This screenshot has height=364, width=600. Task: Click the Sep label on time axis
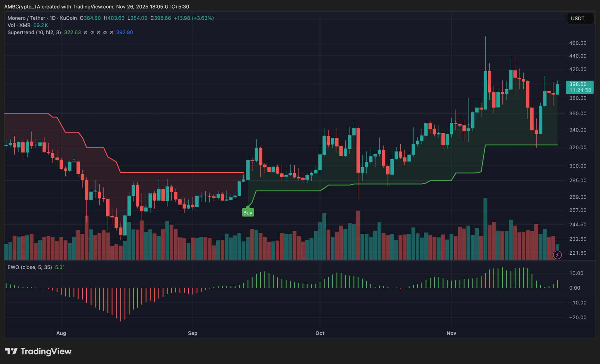(x=192, y=333)
